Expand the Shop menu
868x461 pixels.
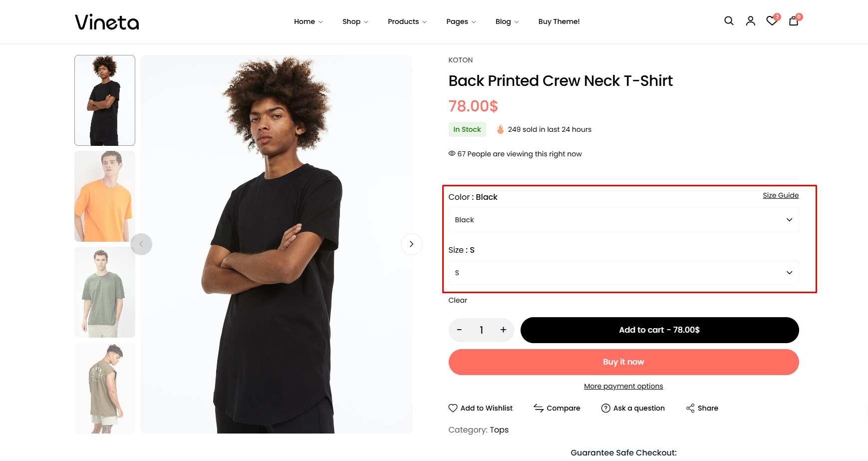click(355, 21)
